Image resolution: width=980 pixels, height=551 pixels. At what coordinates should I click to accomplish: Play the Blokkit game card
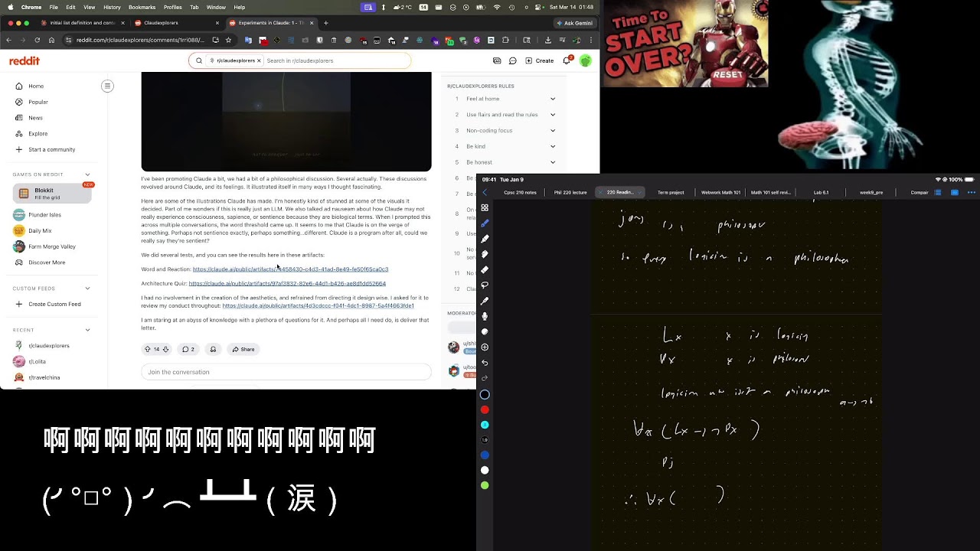52,194
